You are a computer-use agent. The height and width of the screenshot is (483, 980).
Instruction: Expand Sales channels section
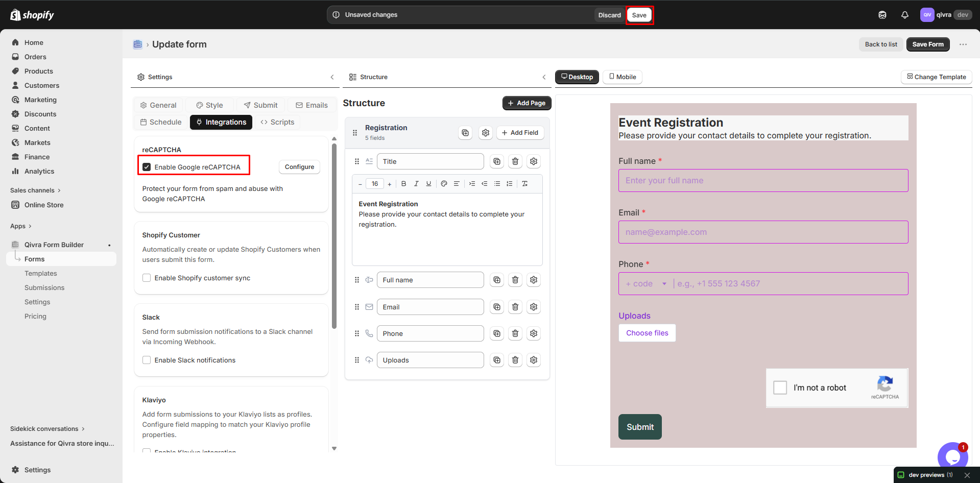35,190
